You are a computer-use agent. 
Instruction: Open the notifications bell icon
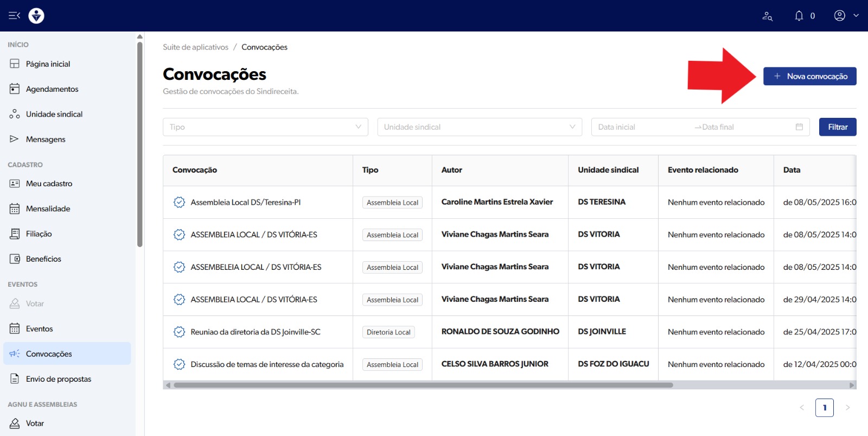pyautogui.click(x=799, y=16)
